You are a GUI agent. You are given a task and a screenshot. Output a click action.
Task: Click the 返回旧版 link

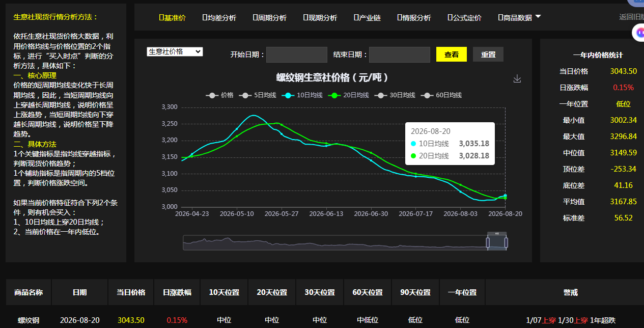click(x=631, y=17)
